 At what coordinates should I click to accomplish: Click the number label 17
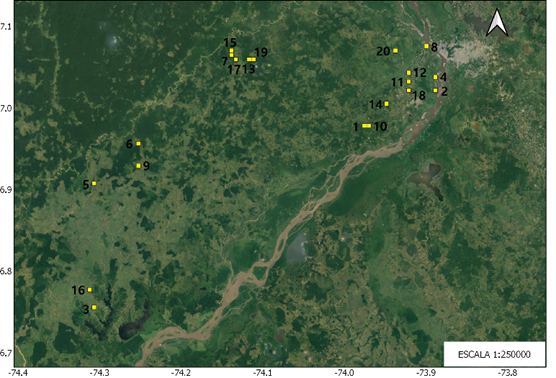pos(234,70)
